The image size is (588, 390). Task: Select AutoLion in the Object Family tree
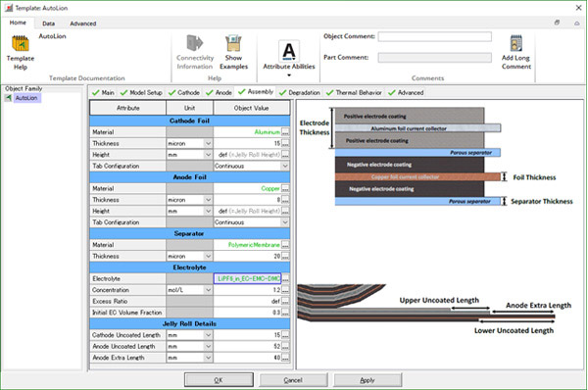coord(26,98)
